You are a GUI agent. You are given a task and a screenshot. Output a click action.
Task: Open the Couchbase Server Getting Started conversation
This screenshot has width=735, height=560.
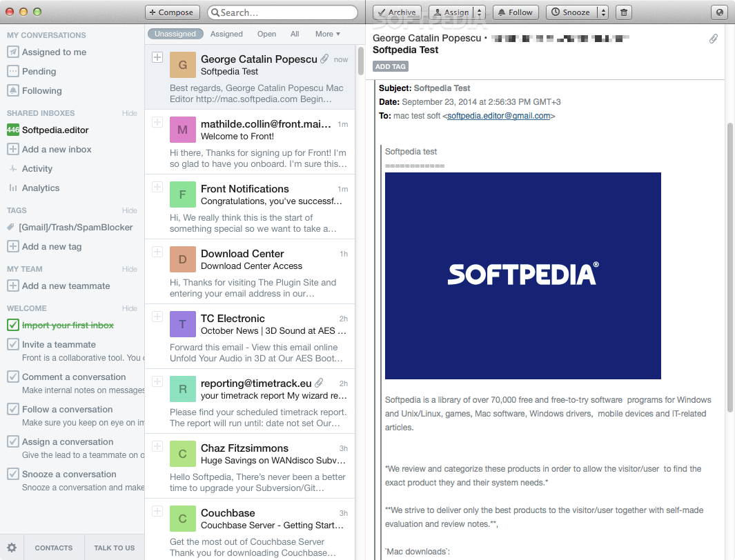tap(250, 530)
